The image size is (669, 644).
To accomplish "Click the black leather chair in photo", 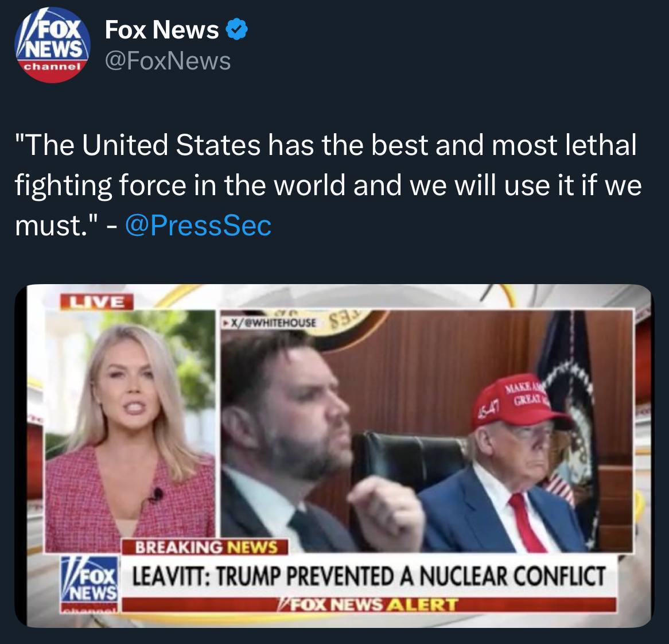I will coord(410,461).
